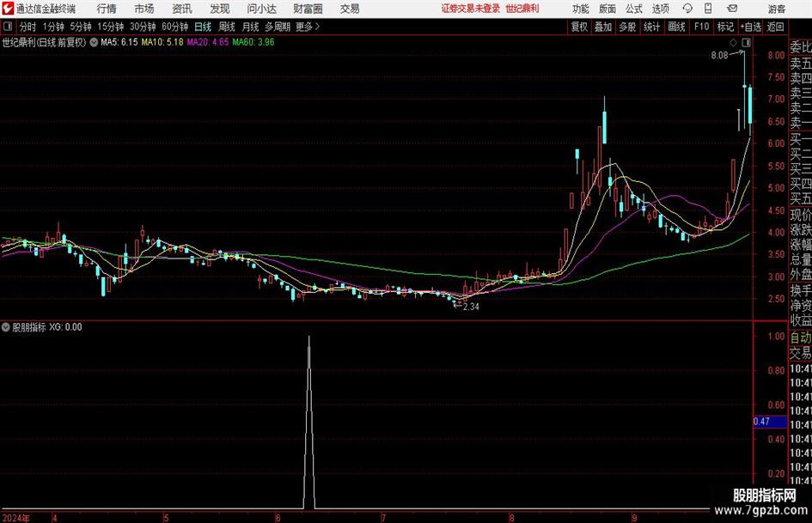The image size is (812, 523).
Task: Click the 8.08 high price marker
Action: [719, 56]
